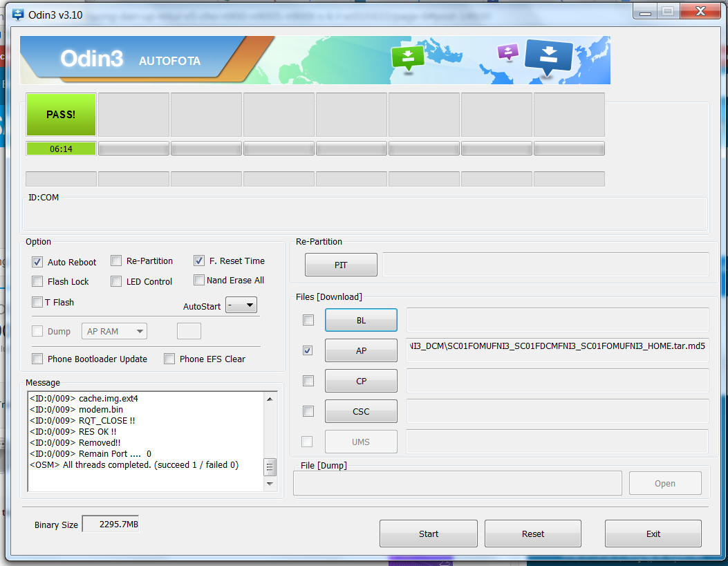This screenshot has width=728, height=566.
Task: Click the Open button for File Dump
Action: (x=665, y=484)
